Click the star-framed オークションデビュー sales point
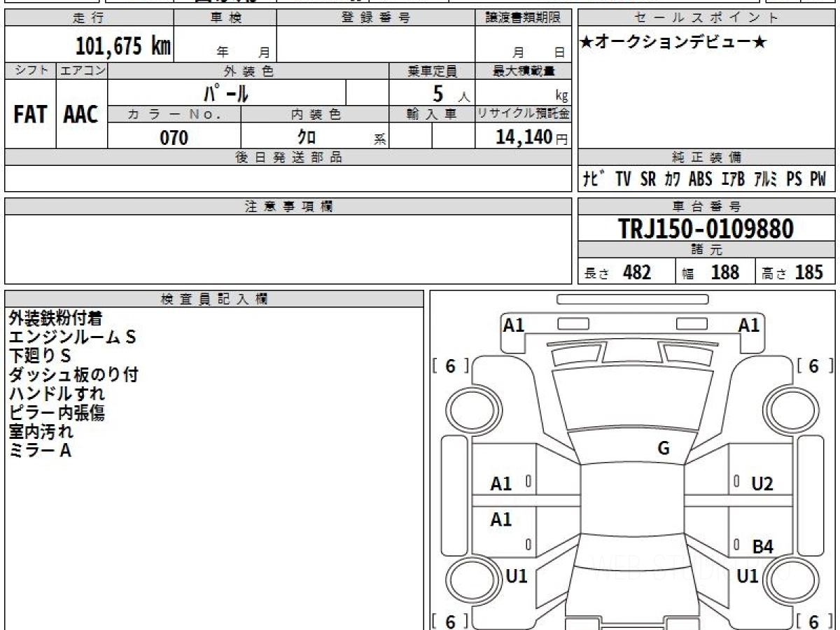 point(673,43)
